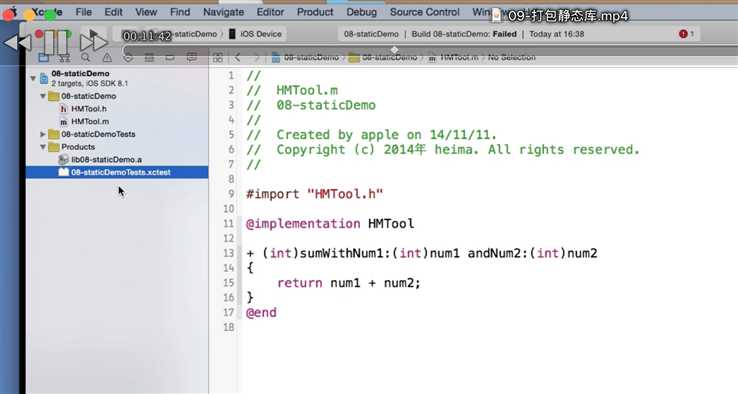This screenshot has height=394, width=738.
Task: Open 08-staticDemo project in jump bar
Action: coord(305,57)
